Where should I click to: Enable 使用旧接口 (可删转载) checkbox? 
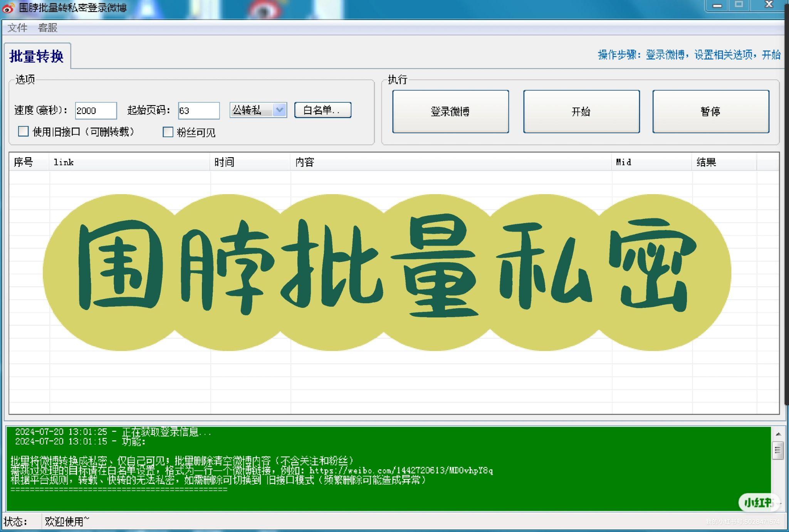[24, 132]
